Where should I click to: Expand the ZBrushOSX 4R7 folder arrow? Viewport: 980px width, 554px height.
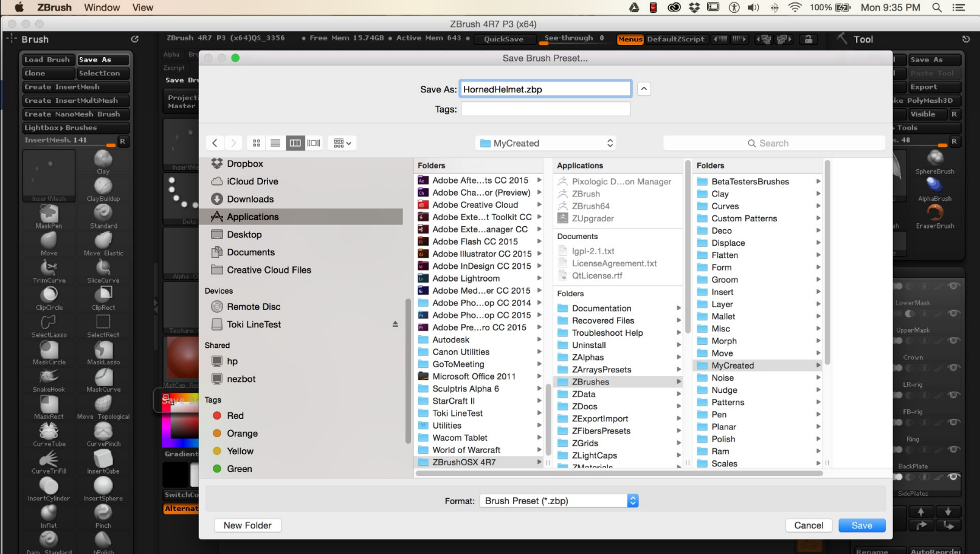[x=539, y=462]
